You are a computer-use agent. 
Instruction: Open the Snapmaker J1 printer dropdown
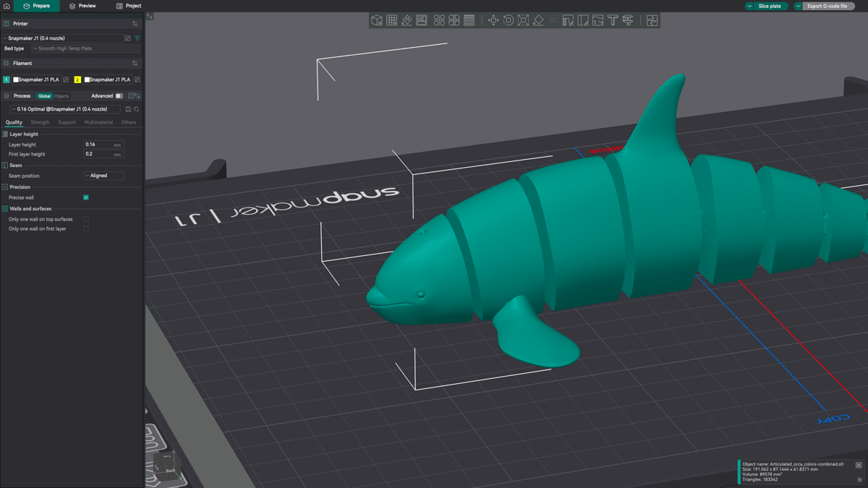pyautogui.click(x=62, y=38)
